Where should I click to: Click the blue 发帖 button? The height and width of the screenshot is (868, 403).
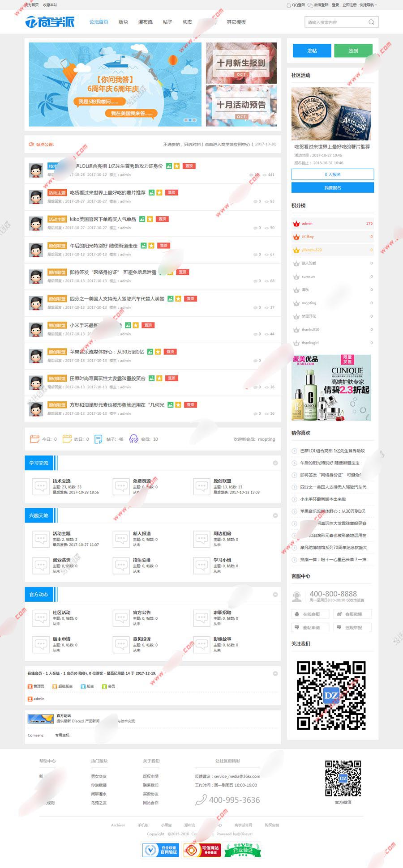(312, 51)
